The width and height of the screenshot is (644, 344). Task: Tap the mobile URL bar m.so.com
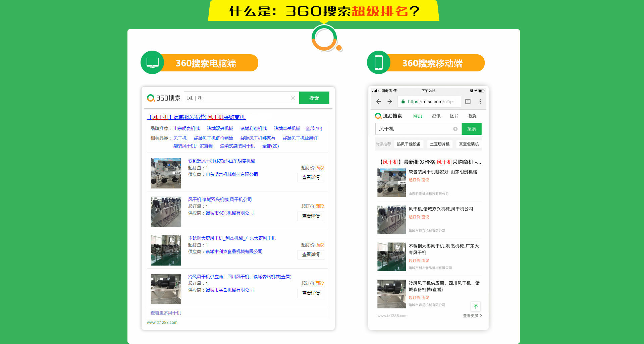point(429,102)
